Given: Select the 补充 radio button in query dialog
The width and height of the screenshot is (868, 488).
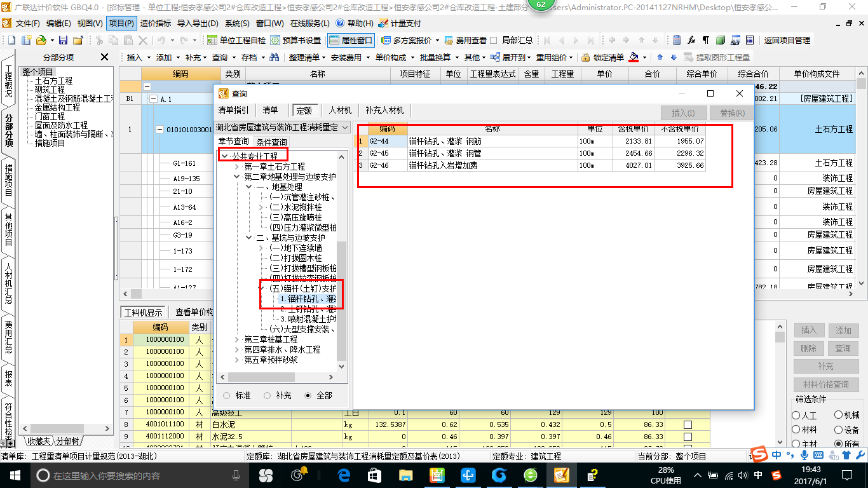Looking at the screenshot, I should tap(267, 395).
